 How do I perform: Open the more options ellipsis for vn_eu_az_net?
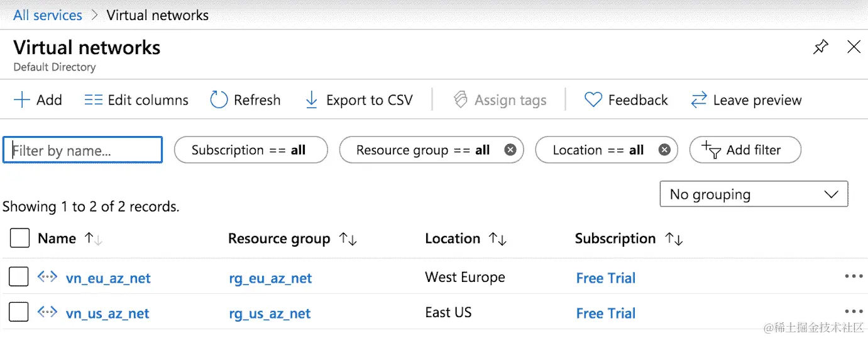tap(854, 276)
